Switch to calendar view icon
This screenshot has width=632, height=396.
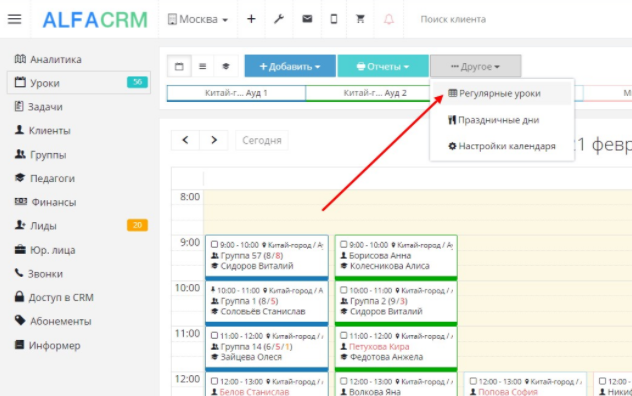179,66
